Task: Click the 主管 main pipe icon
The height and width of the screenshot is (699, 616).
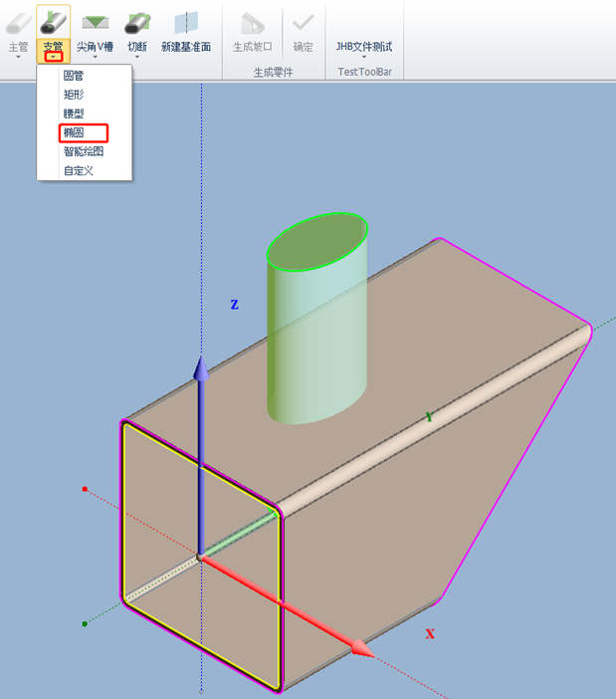Action: click(18, 22)
